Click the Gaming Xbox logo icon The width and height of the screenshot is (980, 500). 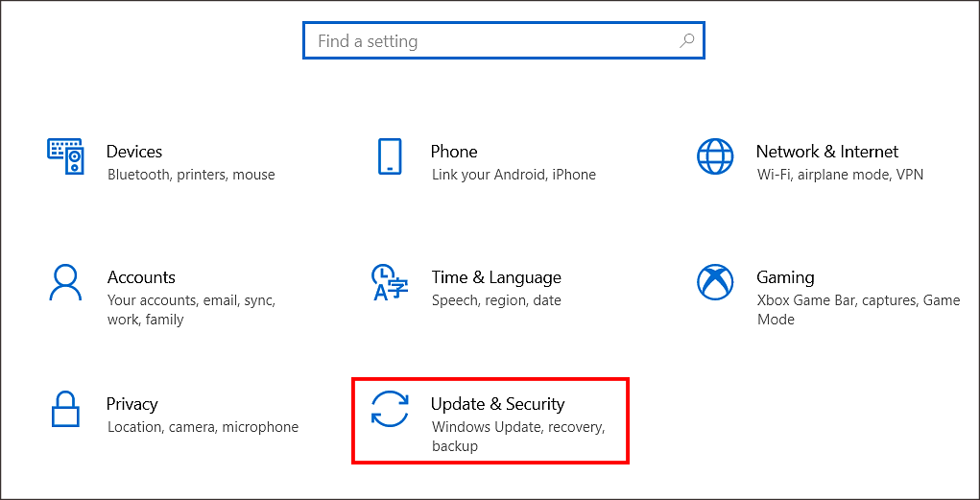[714, 282]
